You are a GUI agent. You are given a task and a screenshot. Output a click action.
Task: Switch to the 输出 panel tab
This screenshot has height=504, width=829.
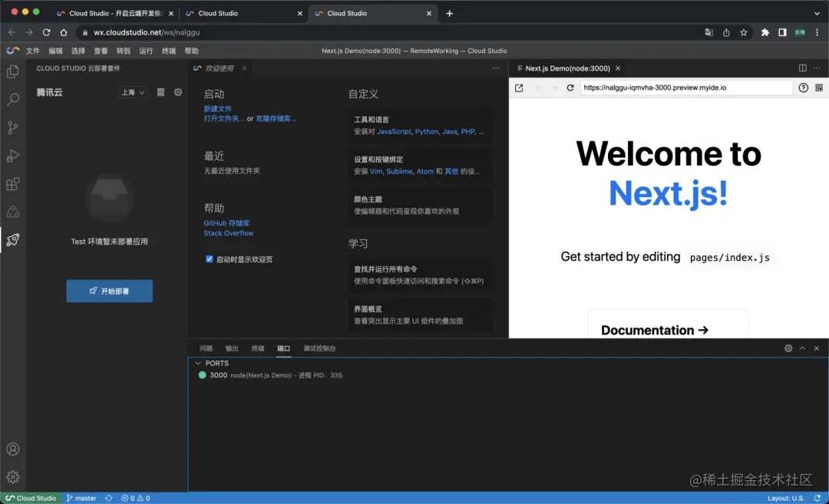232,348
